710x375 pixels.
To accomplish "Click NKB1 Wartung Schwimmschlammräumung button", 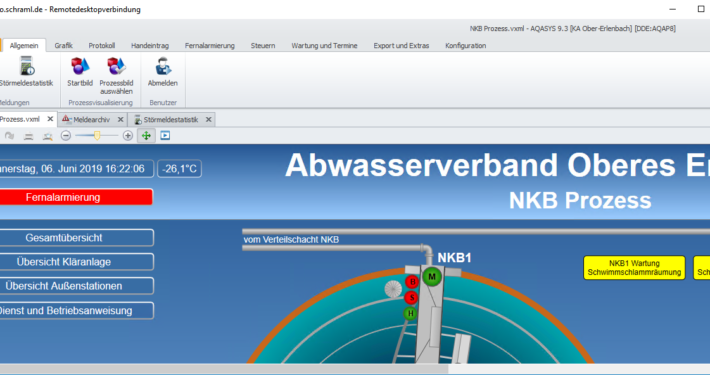I will (634, 268).
